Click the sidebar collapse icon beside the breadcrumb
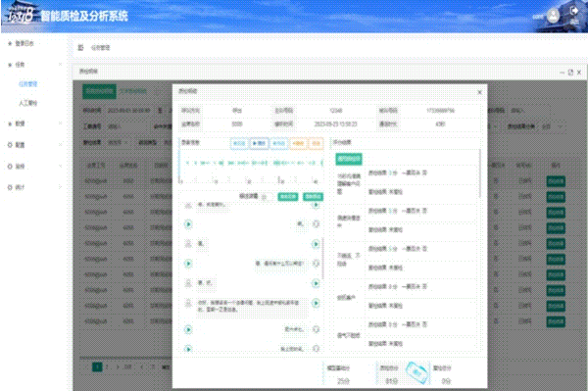This screenshot has height=391, width=588. tap(80, 48)
